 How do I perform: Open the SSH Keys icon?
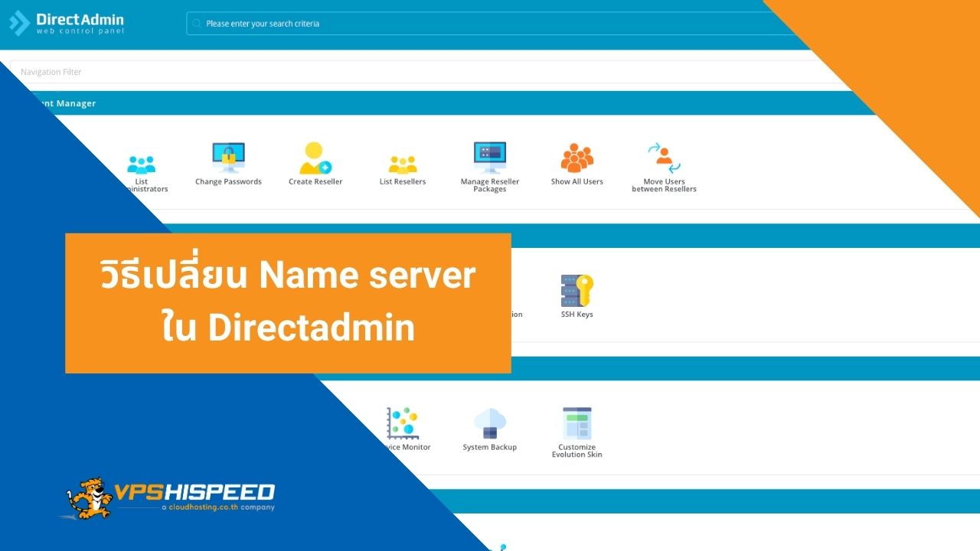(x=577, y=291)
